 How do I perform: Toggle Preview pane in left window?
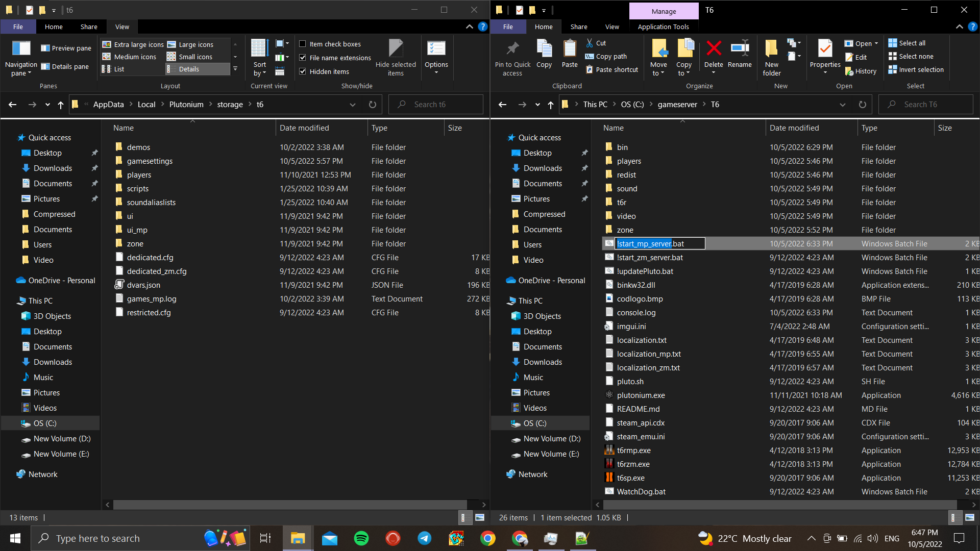tap(66, 48)
